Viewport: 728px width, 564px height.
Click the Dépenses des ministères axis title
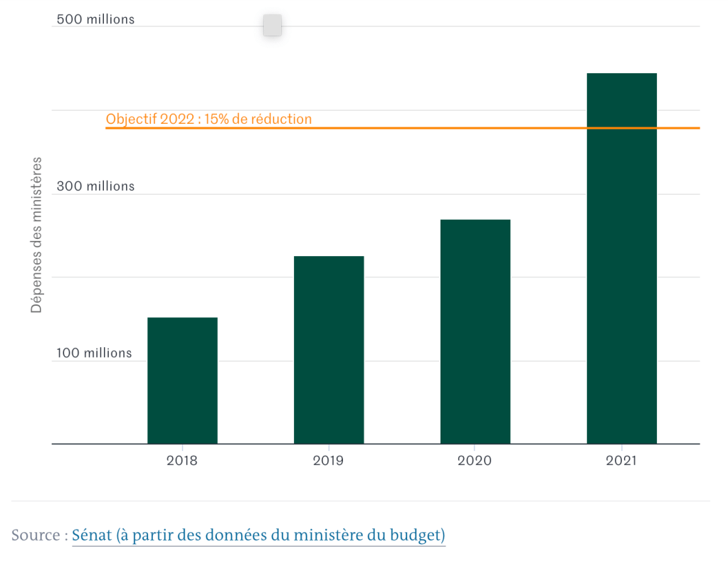[36, 235]
